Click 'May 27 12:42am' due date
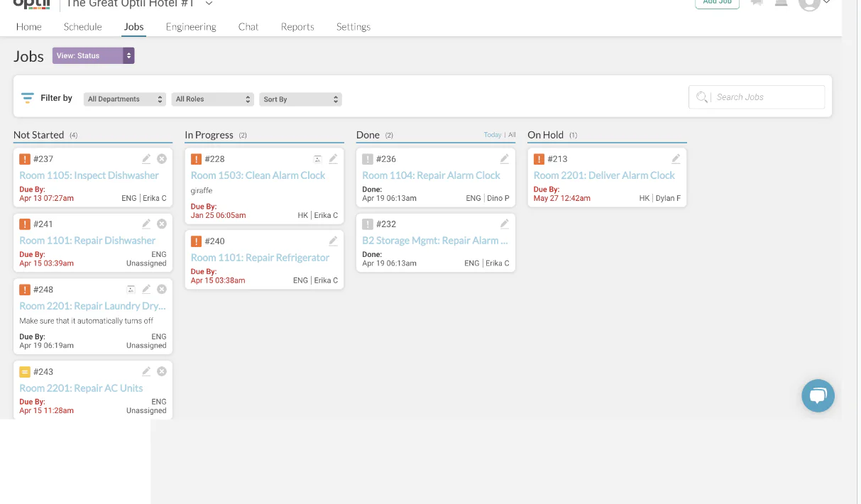861x504 pixels. (562, 198)
